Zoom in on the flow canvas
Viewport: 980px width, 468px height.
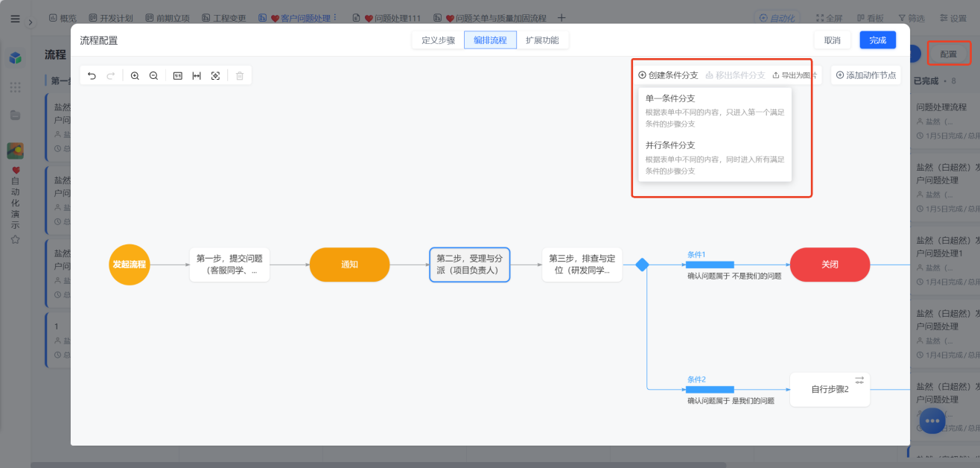pyautogui.click(x=135, y=75)
